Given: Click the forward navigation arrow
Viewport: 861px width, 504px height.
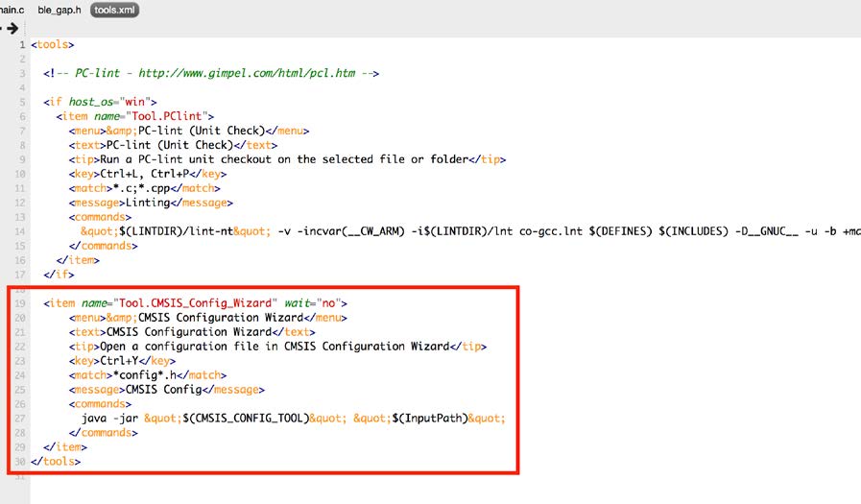Looking at the screenshot, I should pyautogui.click(x=12, y=28).
